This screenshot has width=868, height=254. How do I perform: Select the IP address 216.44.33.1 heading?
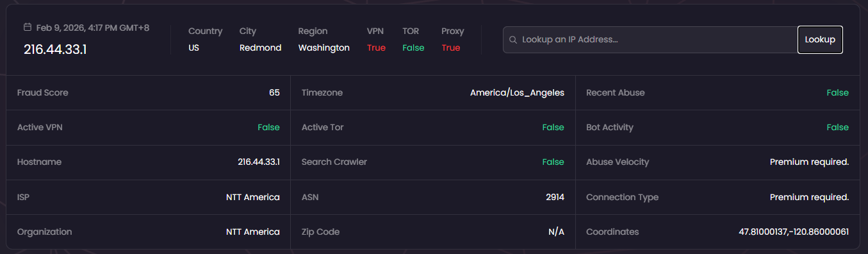[55, 49]
